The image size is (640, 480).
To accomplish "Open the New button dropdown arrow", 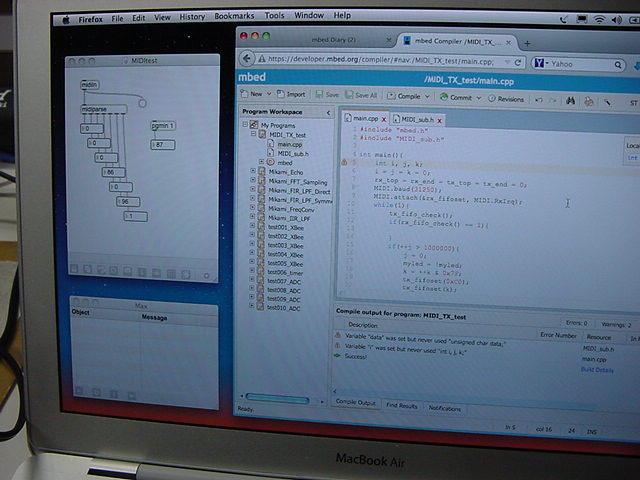I will click(x=269, y=94).
